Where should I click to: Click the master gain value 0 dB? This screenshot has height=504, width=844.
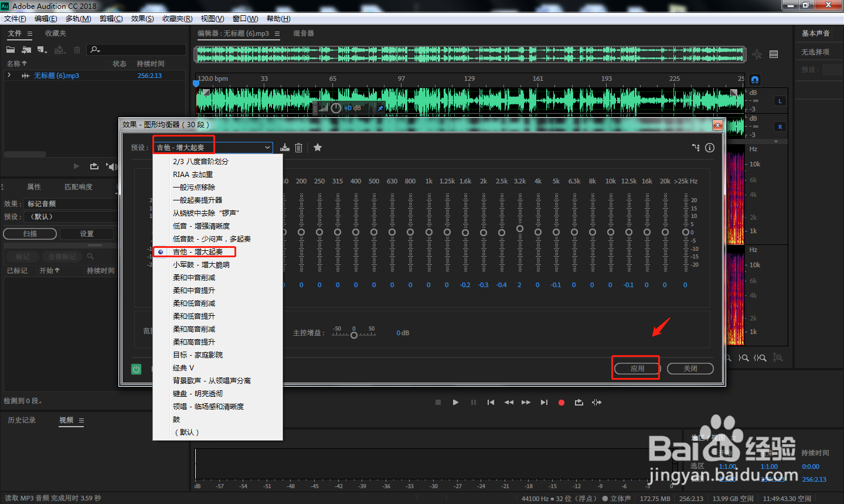pyautogui.click(x=403, y=333)
